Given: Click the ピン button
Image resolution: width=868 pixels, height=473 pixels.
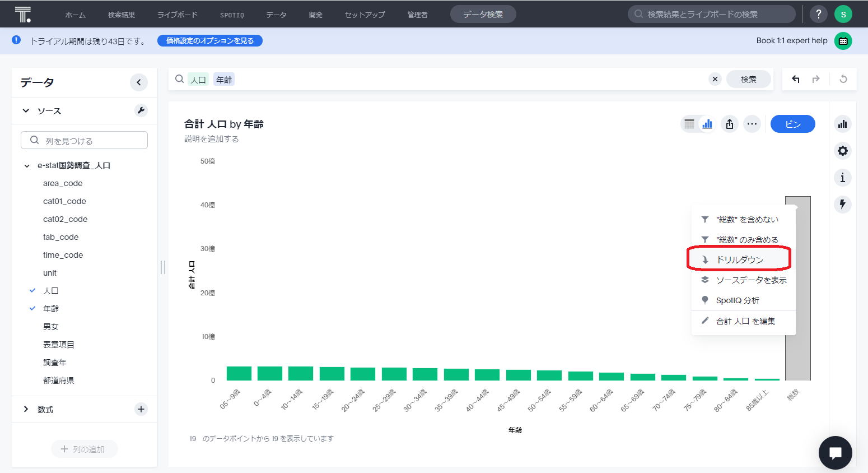Looking at the screenshot, I should (792, 124).
